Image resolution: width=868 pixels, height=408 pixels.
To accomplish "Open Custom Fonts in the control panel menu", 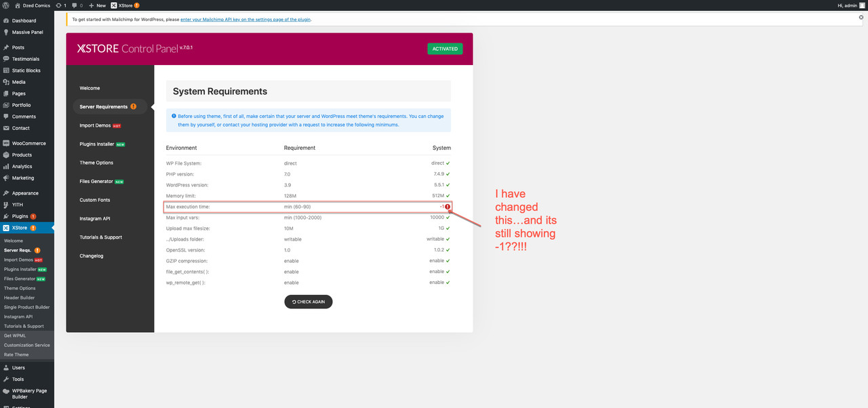I will (x=95, y=200).
